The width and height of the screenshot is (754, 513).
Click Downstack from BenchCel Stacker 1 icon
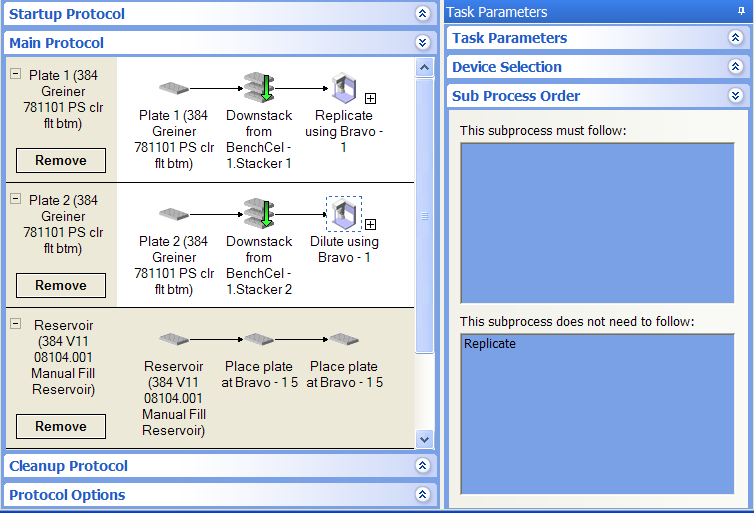(259, 88)
